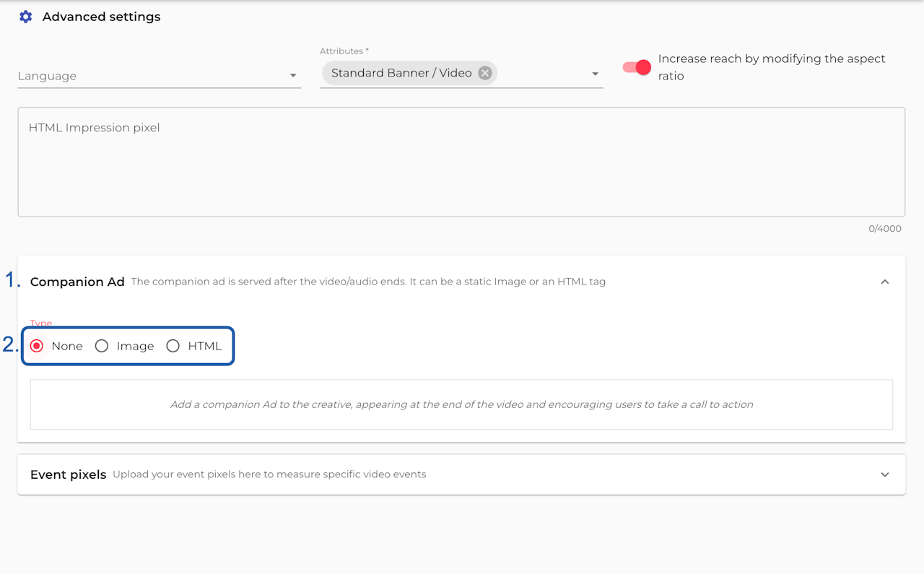Select the None companion ad type
The width and height of the screenshot is (924, 574).
(x=37, y=347)
